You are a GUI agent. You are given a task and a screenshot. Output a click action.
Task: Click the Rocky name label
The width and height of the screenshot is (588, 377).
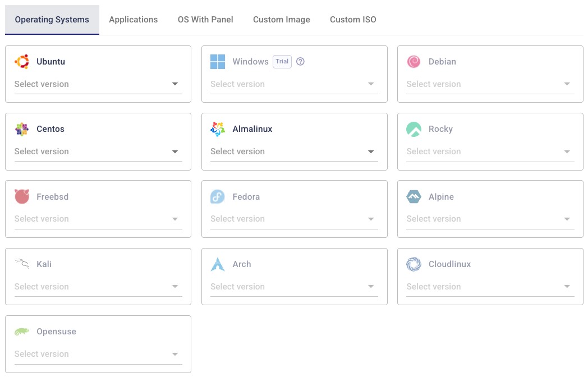(440, 129)
